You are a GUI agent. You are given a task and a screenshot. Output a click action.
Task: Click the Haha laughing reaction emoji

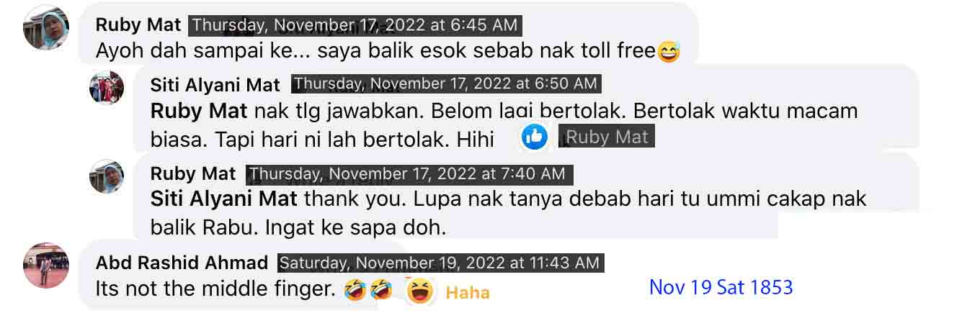pyautogui.click(x=421, y=291)
